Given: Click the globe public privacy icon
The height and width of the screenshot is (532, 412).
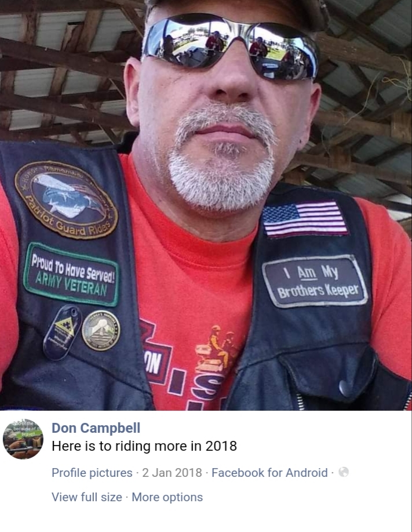Looking at the screenshot, I should [344, 472].
